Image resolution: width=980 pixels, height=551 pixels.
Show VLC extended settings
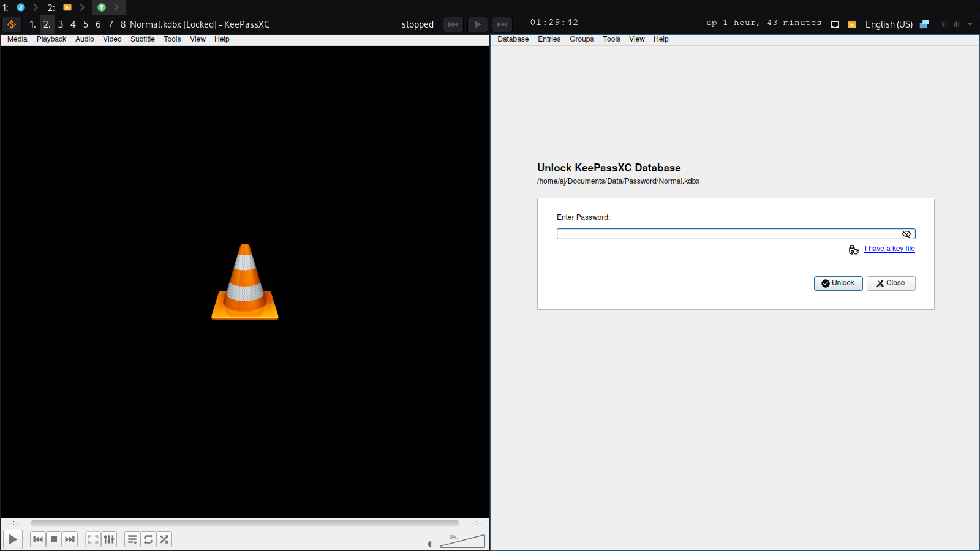(x=109, y=539)
